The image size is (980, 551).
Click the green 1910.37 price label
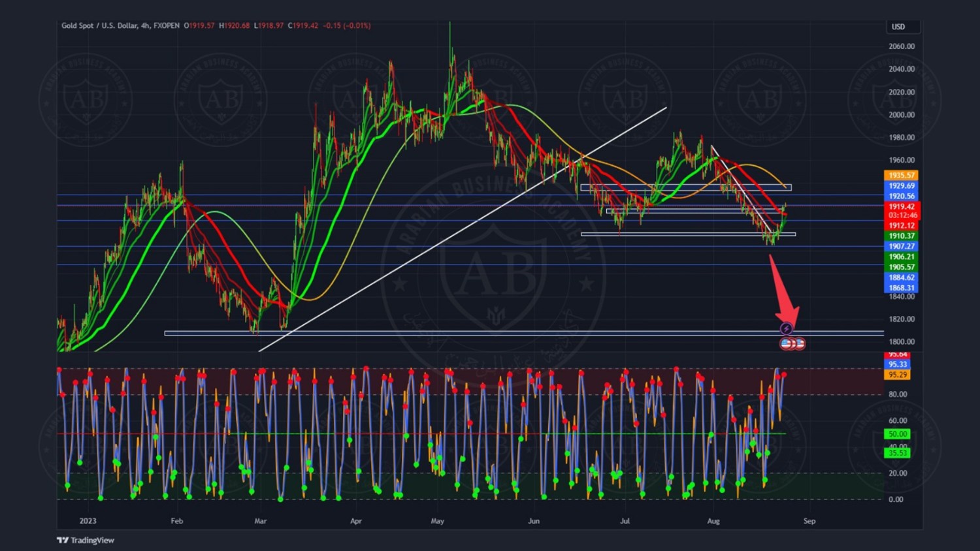click(x=901, y=236)
